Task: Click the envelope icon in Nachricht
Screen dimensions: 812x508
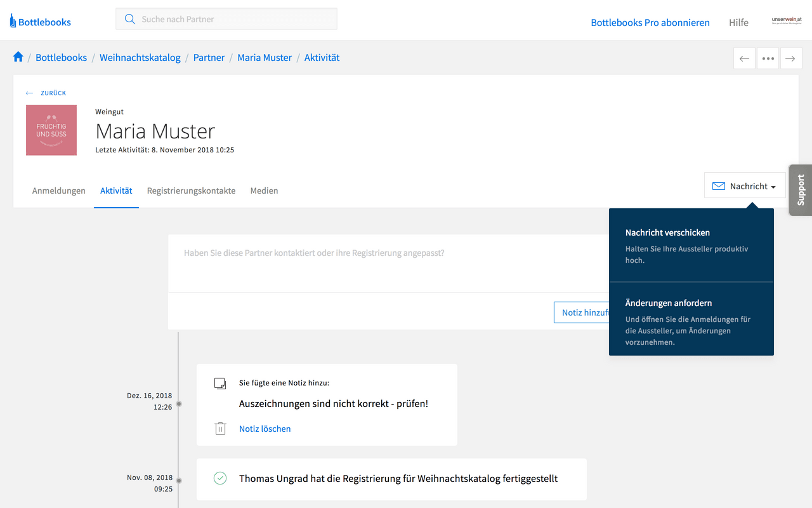Action: pyautogui.click(x=719, y=186)
